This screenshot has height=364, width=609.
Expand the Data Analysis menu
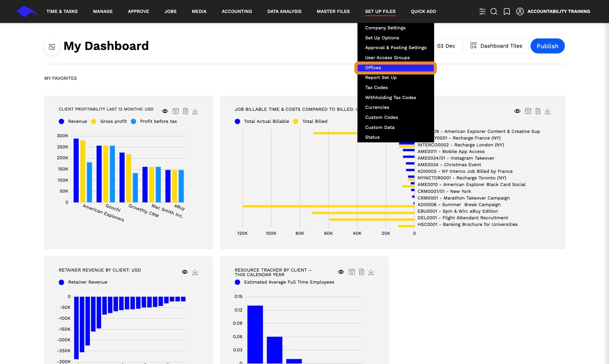[x=284, y=11]
